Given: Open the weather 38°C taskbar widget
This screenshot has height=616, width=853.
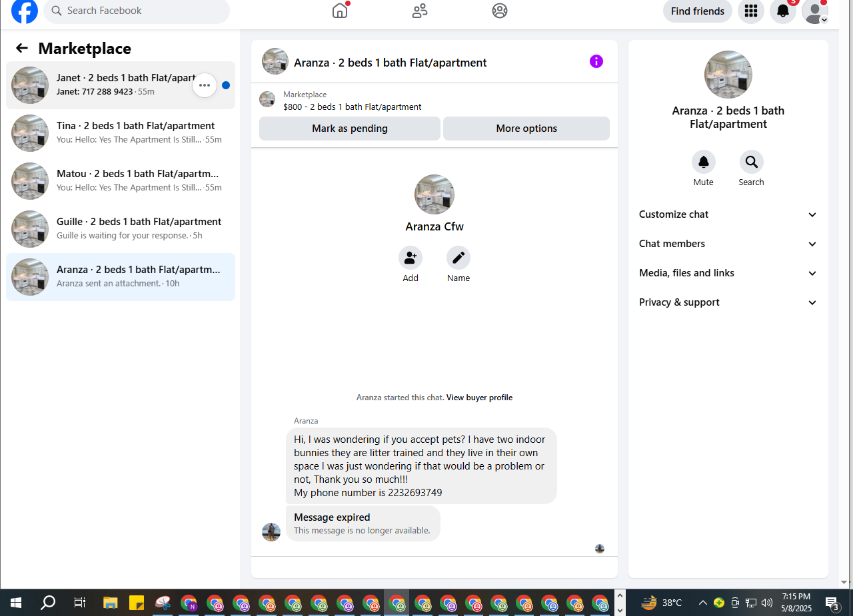Looking at the screenshot, I should pyautogui.click(x=662, y=603).
